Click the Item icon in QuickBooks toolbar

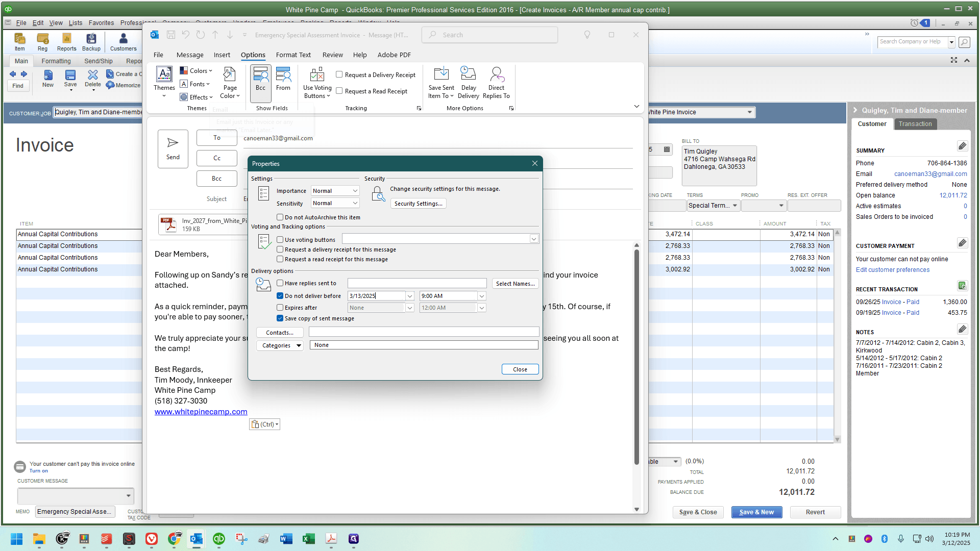pos(19,42)
